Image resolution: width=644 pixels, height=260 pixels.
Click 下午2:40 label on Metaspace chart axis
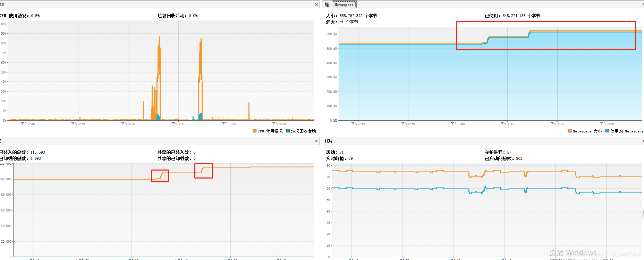pyautogui.click(x=358, y=124)
